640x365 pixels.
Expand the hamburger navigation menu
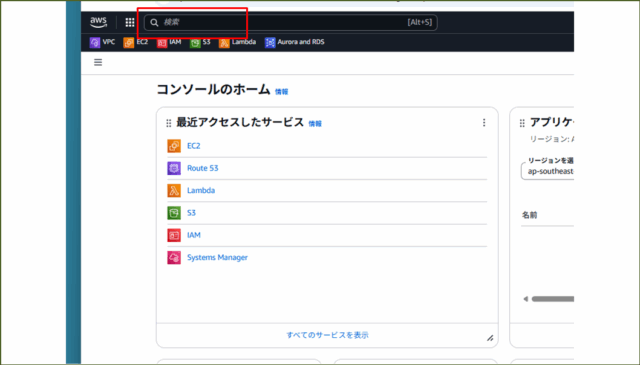[x=98, y=62]
